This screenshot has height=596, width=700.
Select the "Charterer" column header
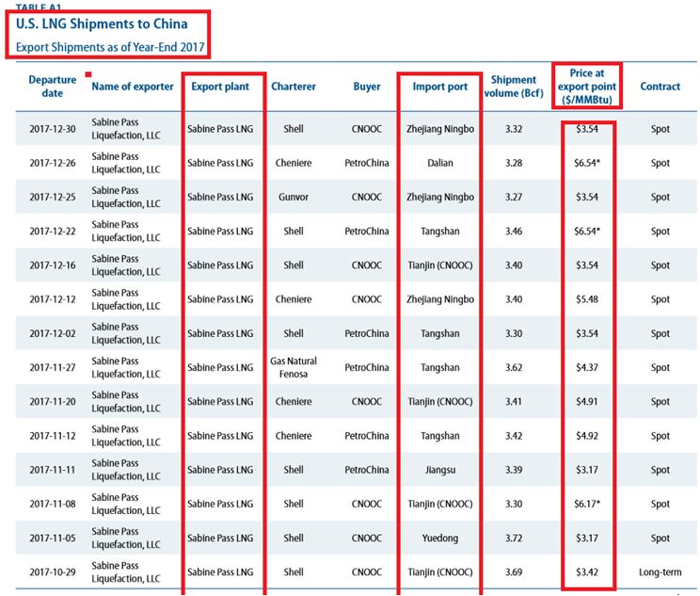click(294, 87)
